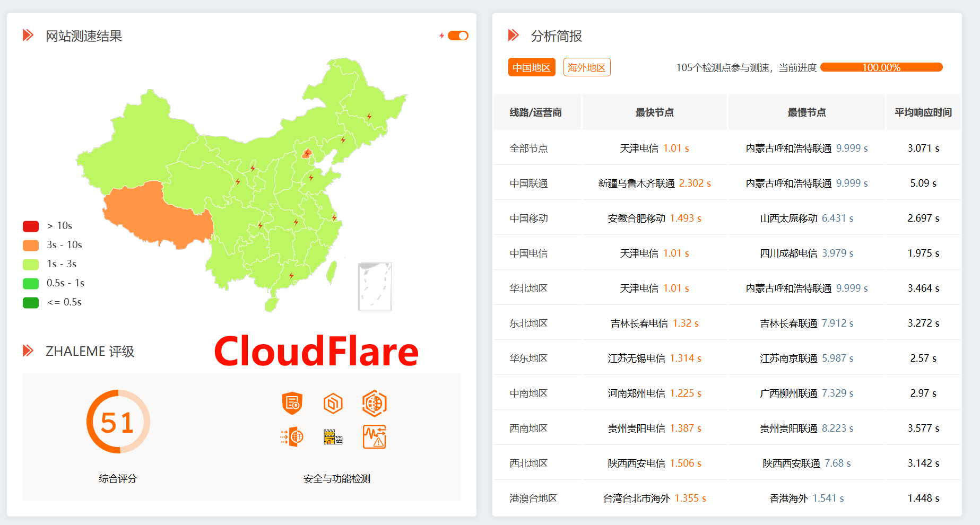Click 贵州贵阳电信 1.387 s fastest node
This screenshot has width=980, height=525.
coord(655,428)
